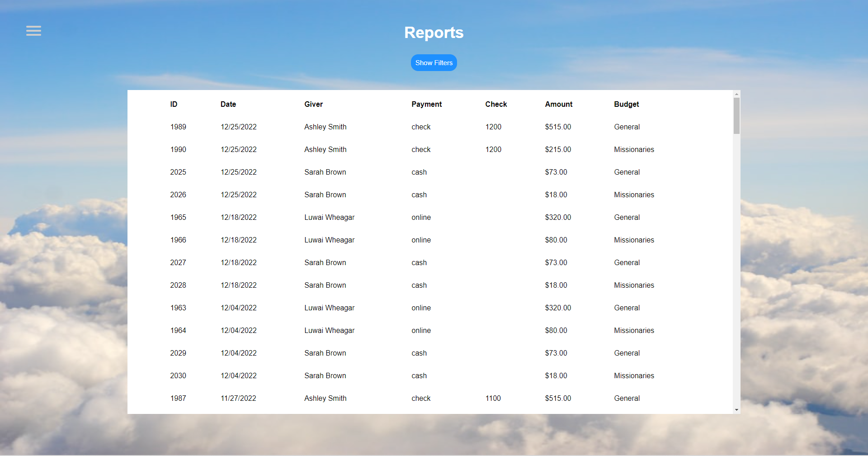868x456 pixels.
Task: Select row ID 2029
Action: coord(430,353)
